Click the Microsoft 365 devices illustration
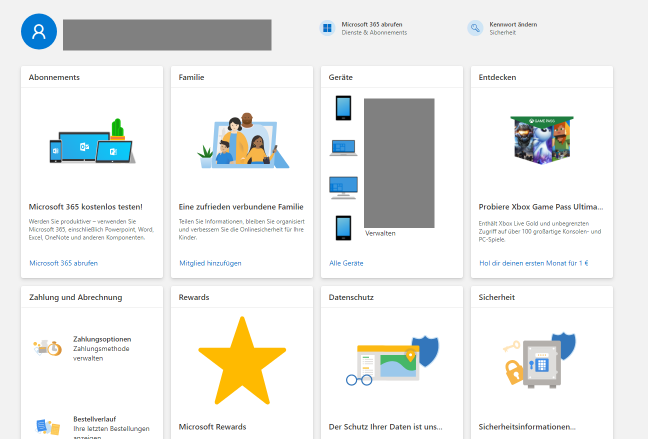Viewport: 648px width, 439px height. pos(93,141)
